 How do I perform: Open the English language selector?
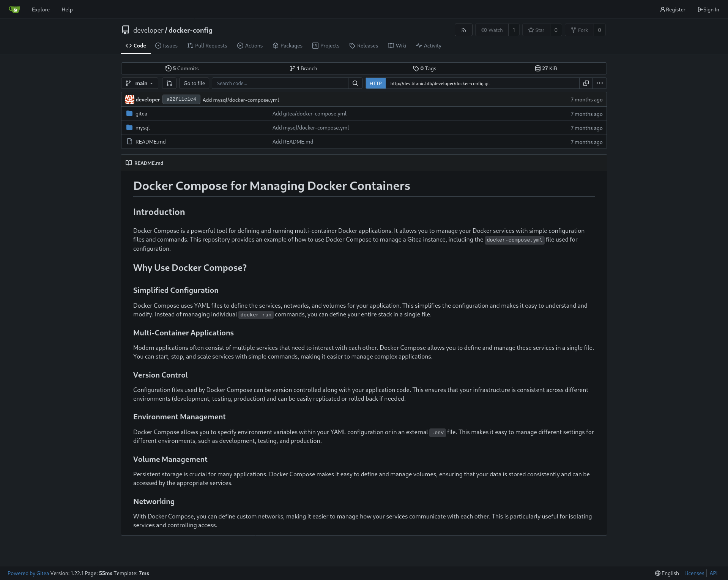pos(667,573)
